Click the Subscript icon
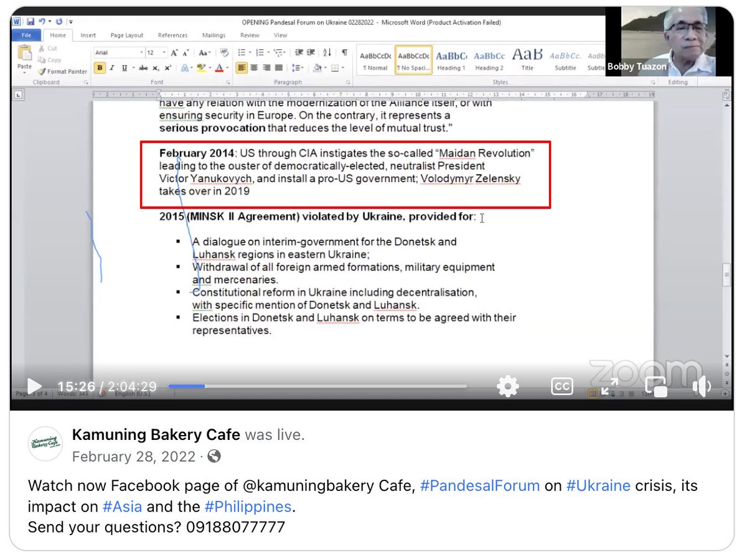This screenshot has width=747, height=560. click(156, 68)
